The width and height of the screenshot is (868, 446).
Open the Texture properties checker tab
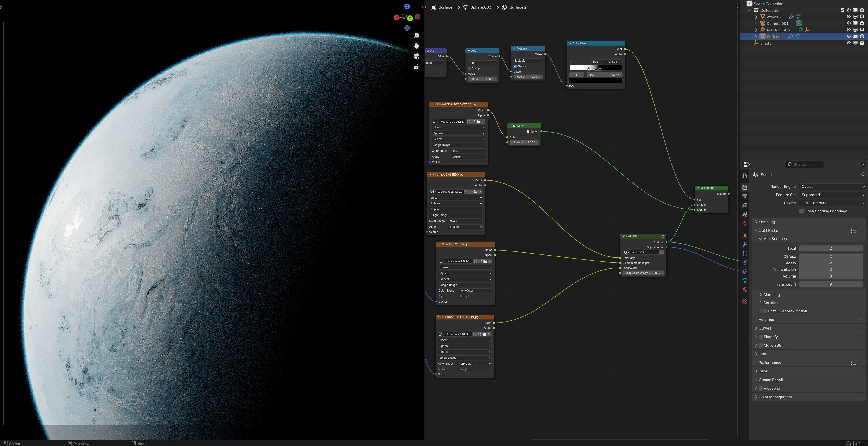coord(745,301)
